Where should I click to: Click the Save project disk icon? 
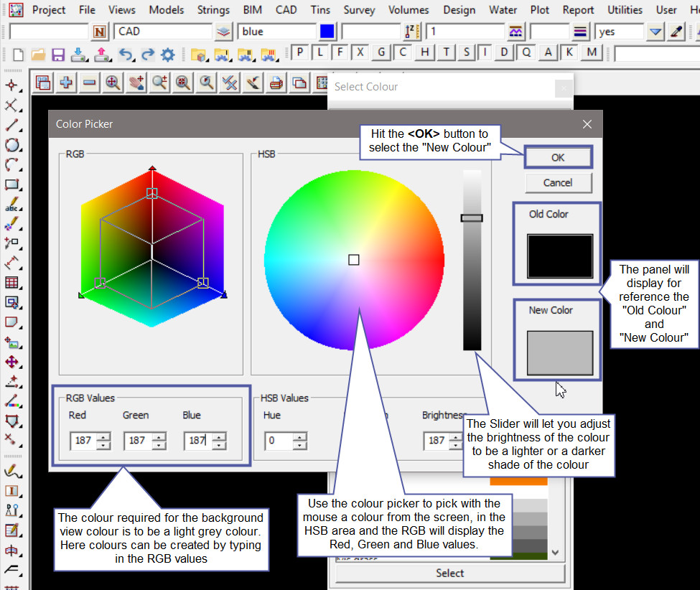click(58, 54)
